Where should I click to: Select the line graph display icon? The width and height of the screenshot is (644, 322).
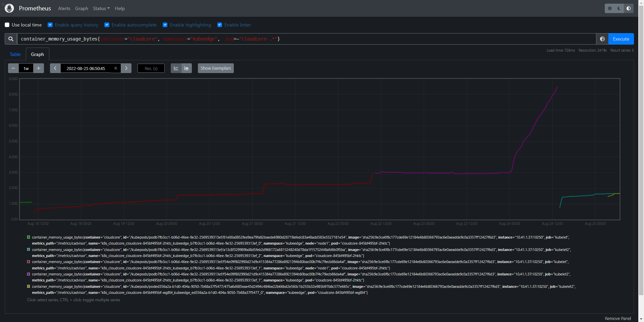(176, 68)
